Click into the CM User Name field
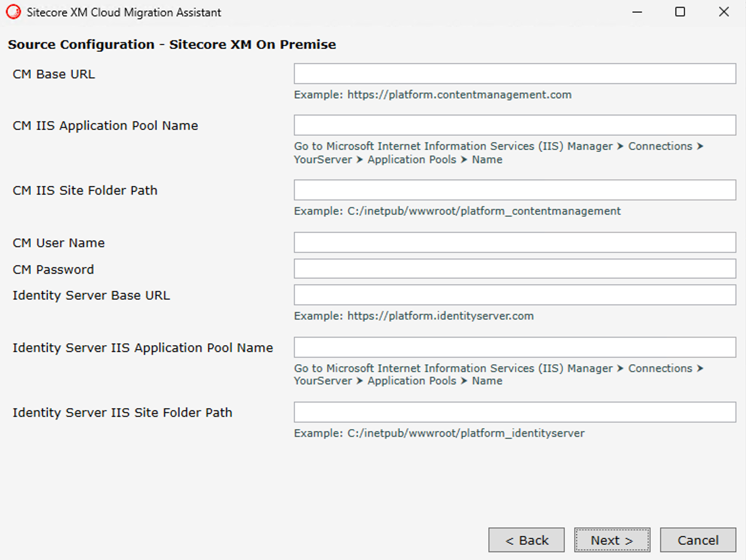746x560 pixels. point(515,242)
